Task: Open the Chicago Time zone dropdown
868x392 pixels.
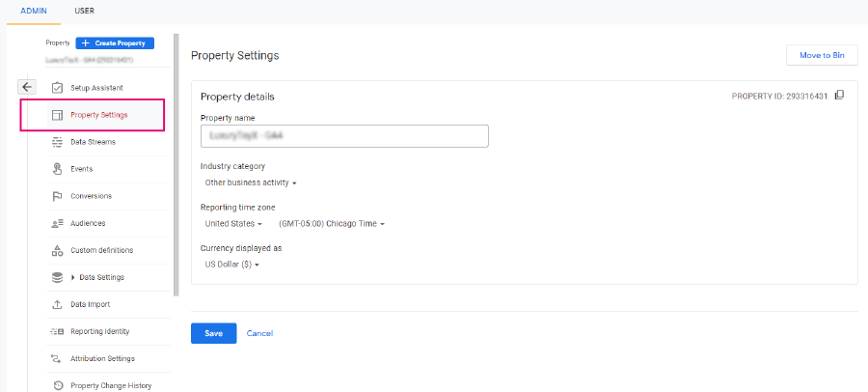Action: tap(332, 224)
